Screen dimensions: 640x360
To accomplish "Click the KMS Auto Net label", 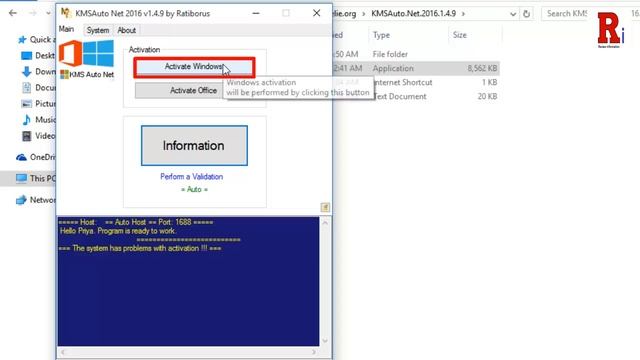I will tap(92, 75).
